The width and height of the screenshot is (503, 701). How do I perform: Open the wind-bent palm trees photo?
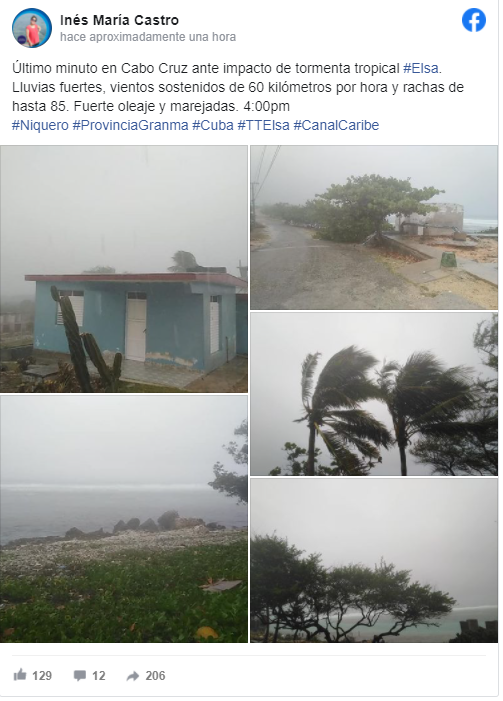[374, 394]
